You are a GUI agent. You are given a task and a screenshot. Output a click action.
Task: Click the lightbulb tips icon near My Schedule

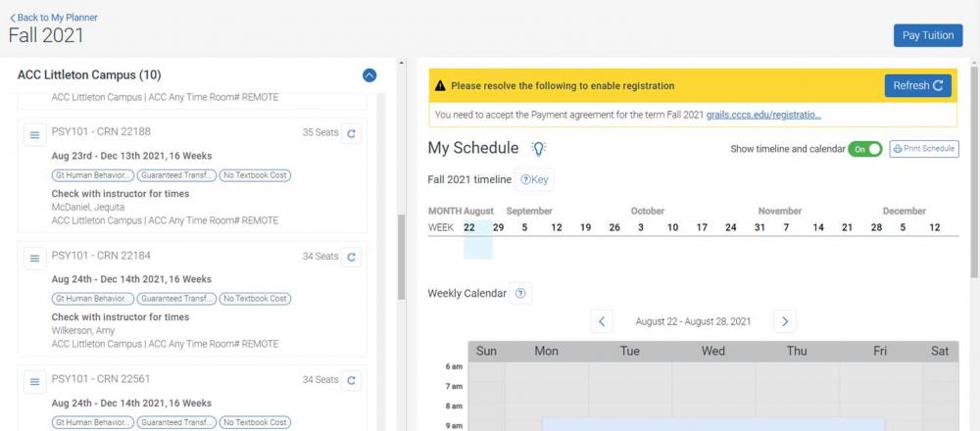point(538,149)
